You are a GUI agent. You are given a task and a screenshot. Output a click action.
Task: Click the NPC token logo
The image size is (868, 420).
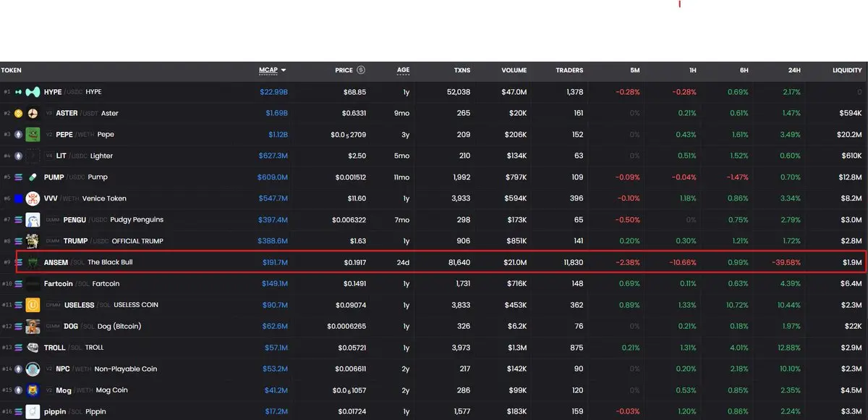tap(33, 369)
